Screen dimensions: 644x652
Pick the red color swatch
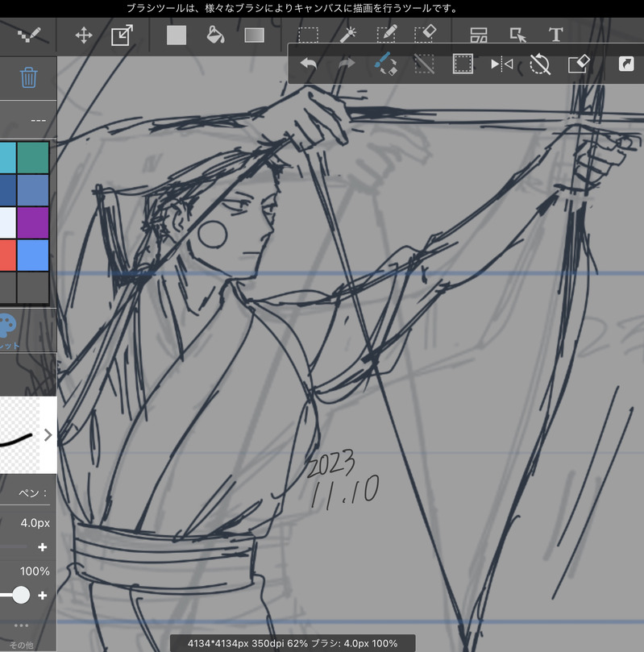pos(7,255)
